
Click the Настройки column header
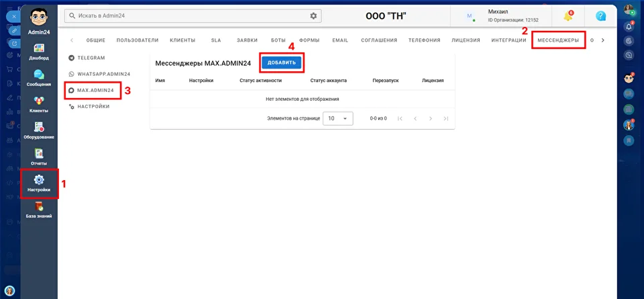201,81
